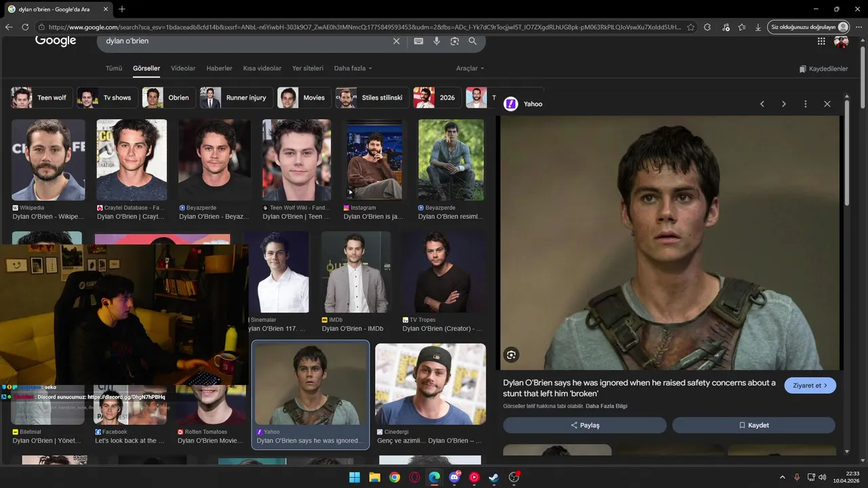Filter images by Tv shows chip
The width and height of the screenshot is (868, 488).
[x=107, y=98]
